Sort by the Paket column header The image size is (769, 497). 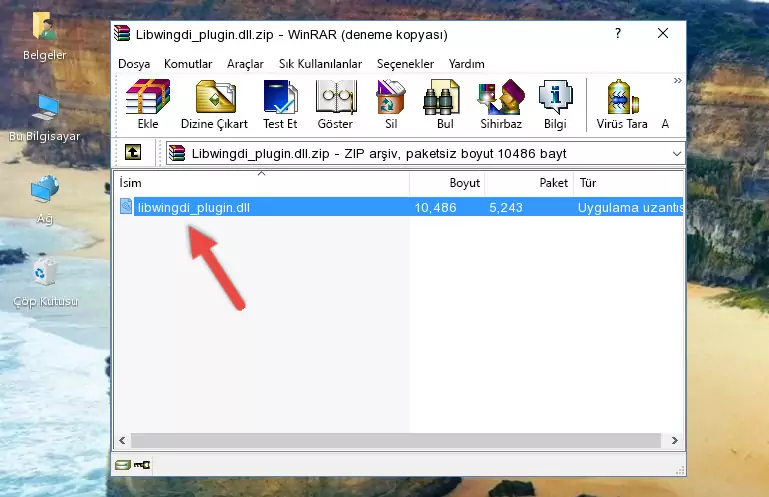(529, 183)
